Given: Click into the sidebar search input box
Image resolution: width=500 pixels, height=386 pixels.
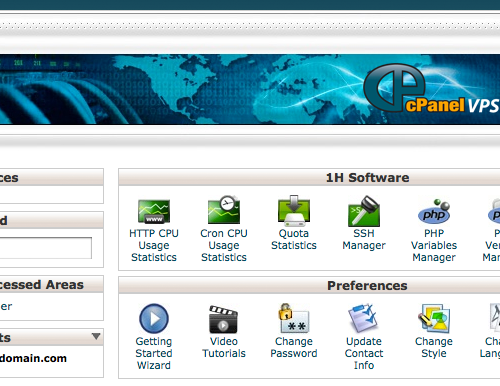Looking at the screenshot, I should tap(45, 248).
